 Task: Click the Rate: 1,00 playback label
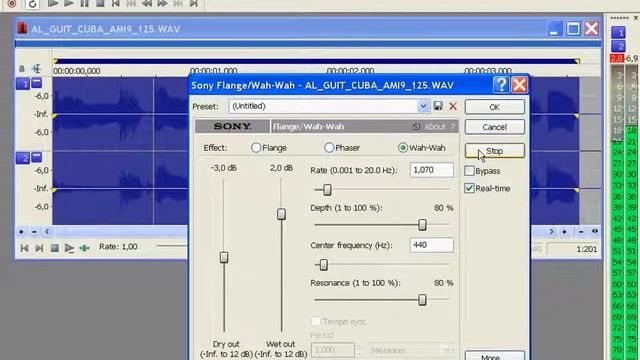[118, 247]
